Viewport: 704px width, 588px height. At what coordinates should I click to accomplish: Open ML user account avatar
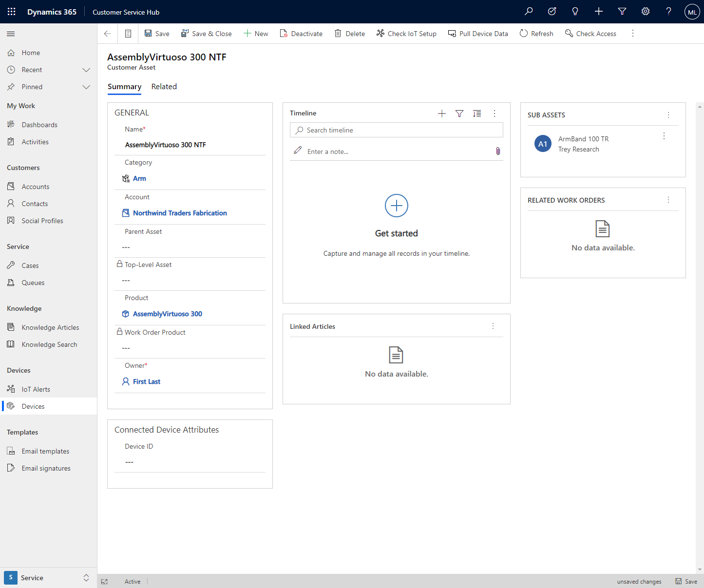[692, 12]
